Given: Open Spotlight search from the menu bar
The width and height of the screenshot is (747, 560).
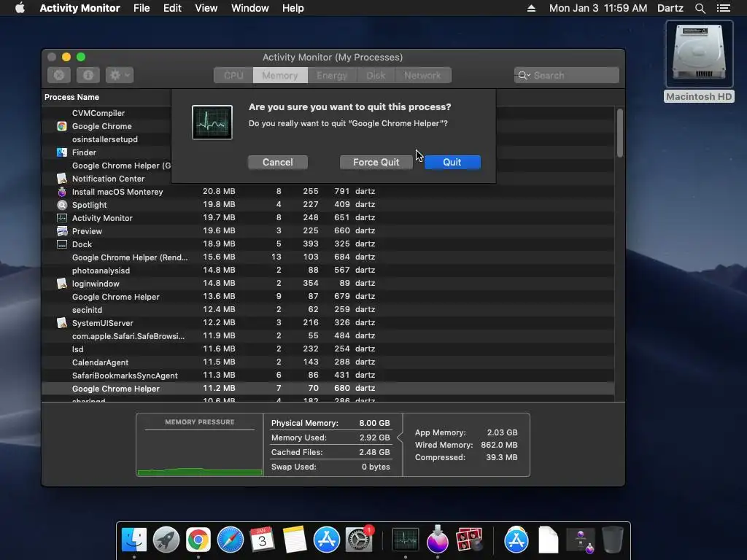Looking at the screenshot, I should click(x=700, y=8).
